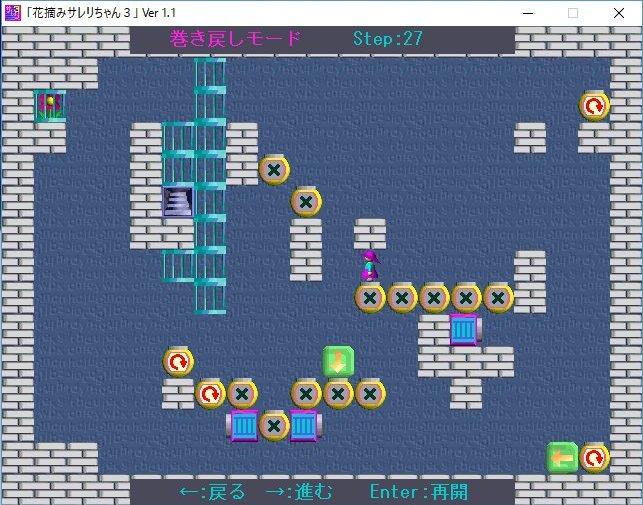Click the game's icon in the title bar
This screenshot has height=505, width=643.
point(12,12)
